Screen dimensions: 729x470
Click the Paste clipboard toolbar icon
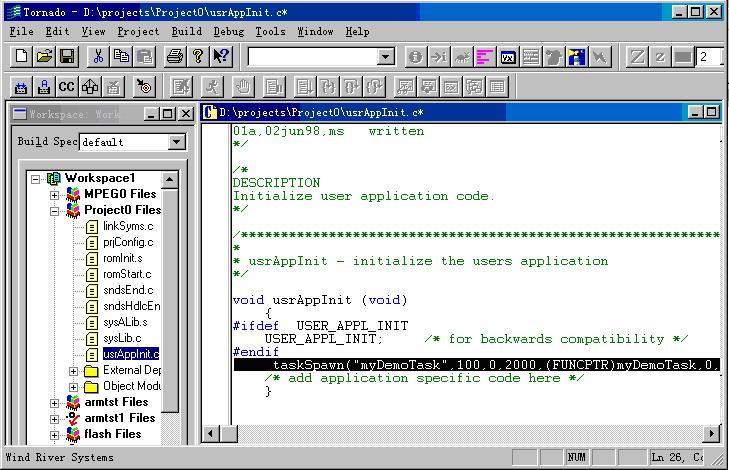tap(144, 57)
